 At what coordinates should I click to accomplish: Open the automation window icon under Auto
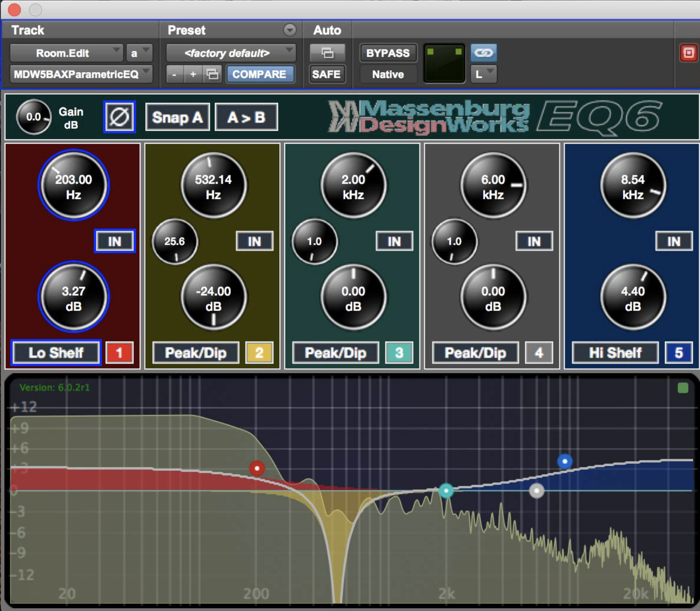[327, 53]
